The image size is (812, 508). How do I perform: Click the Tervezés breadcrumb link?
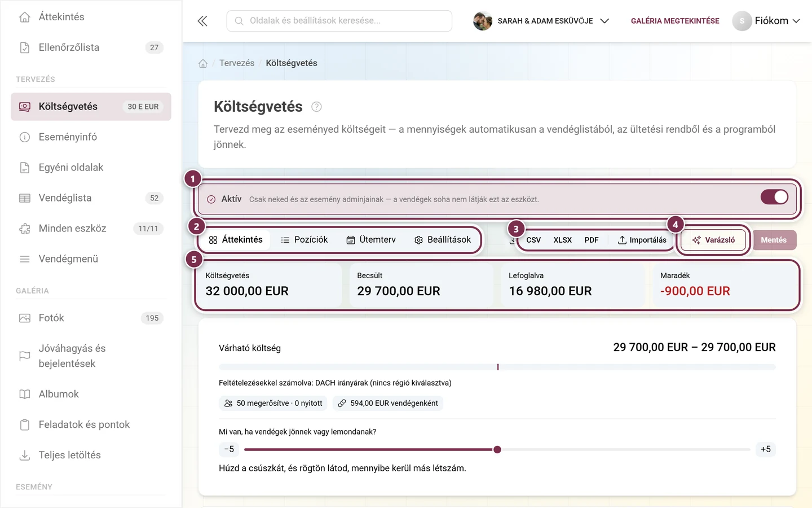[237, 63]
